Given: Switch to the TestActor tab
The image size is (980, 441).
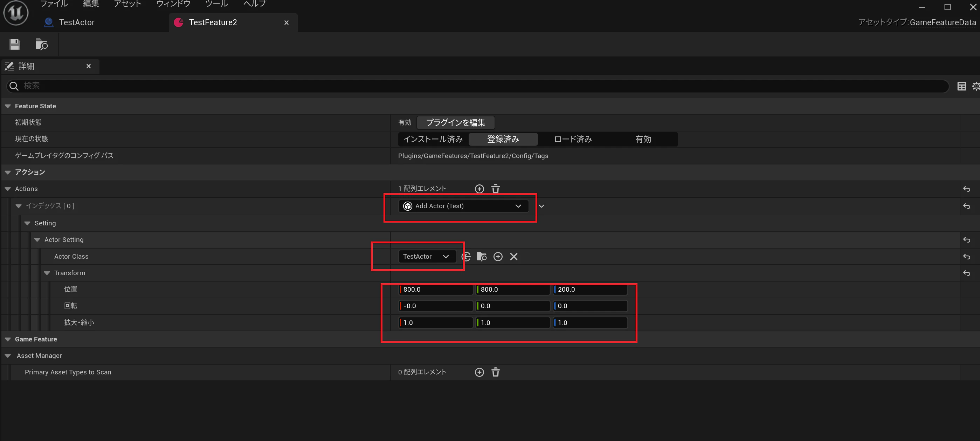Looking at the screenshot, I should pos(76,22).
